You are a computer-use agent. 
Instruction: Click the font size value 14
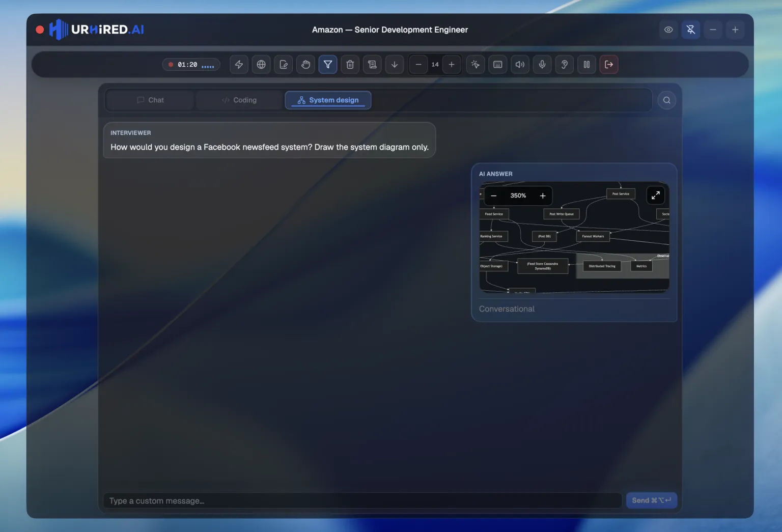pyautogui.click(x=435, y=65)
